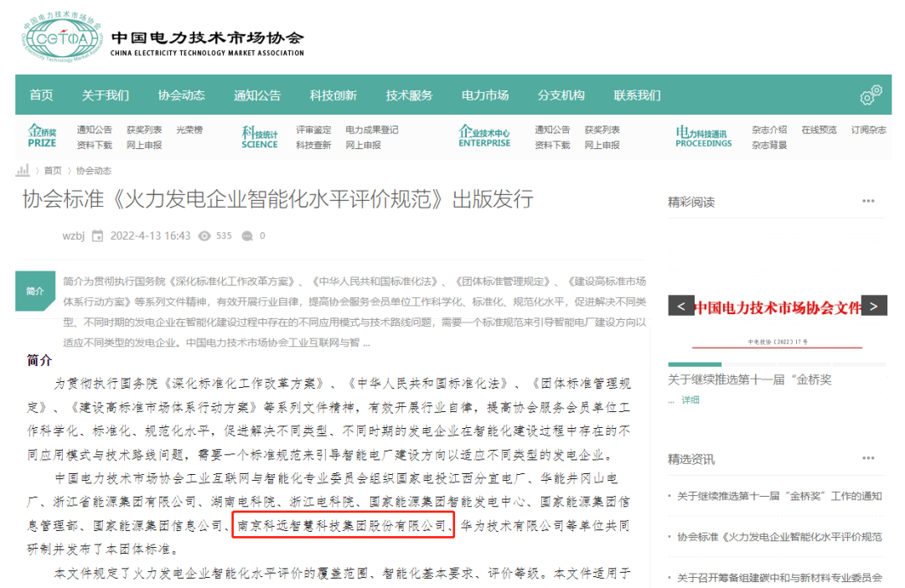Expand the 精选资讯 more options dots
905x588 pixels.
867,459
